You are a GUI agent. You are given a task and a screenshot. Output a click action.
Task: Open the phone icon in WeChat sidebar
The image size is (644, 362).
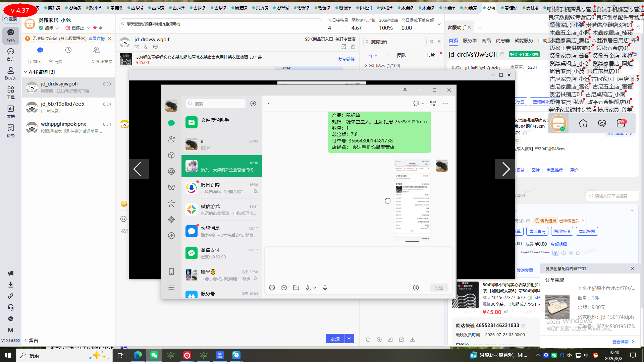point(171,271)
